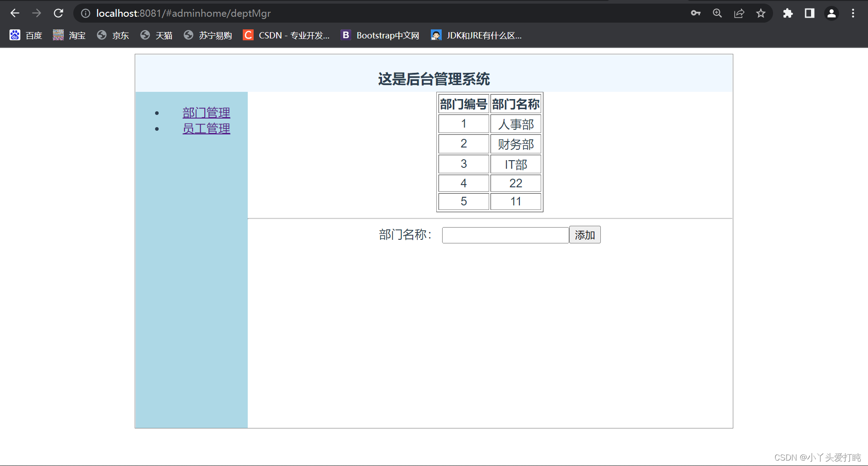The image size is (868, 466).
Task: Open the extensions puzzle icon
Action: 788,13
